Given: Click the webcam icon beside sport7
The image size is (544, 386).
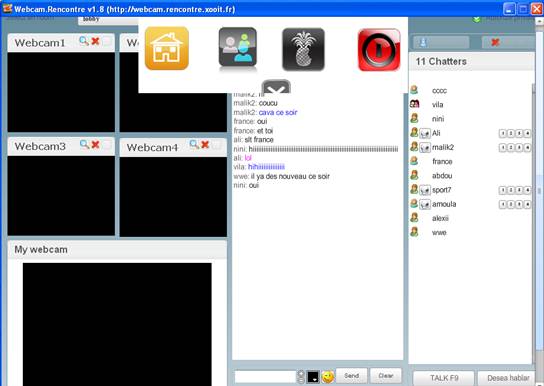Looking at the screenshot, I should 425,190.
